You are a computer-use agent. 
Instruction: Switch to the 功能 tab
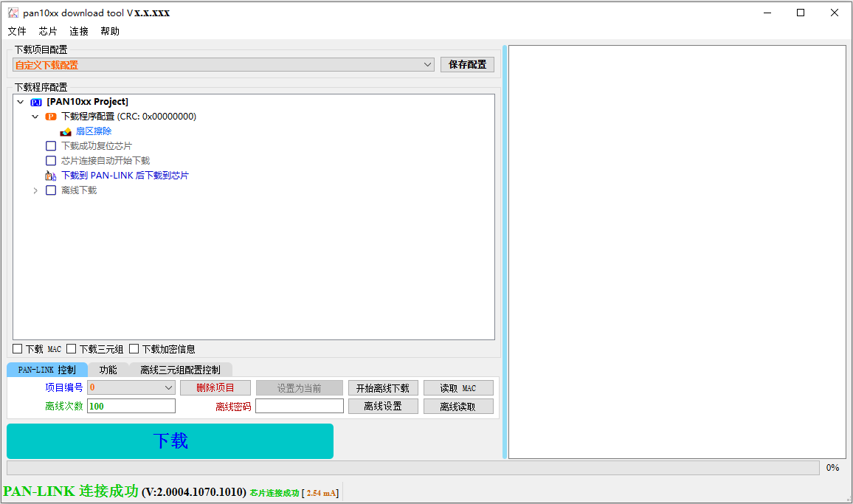pos(108,370)
